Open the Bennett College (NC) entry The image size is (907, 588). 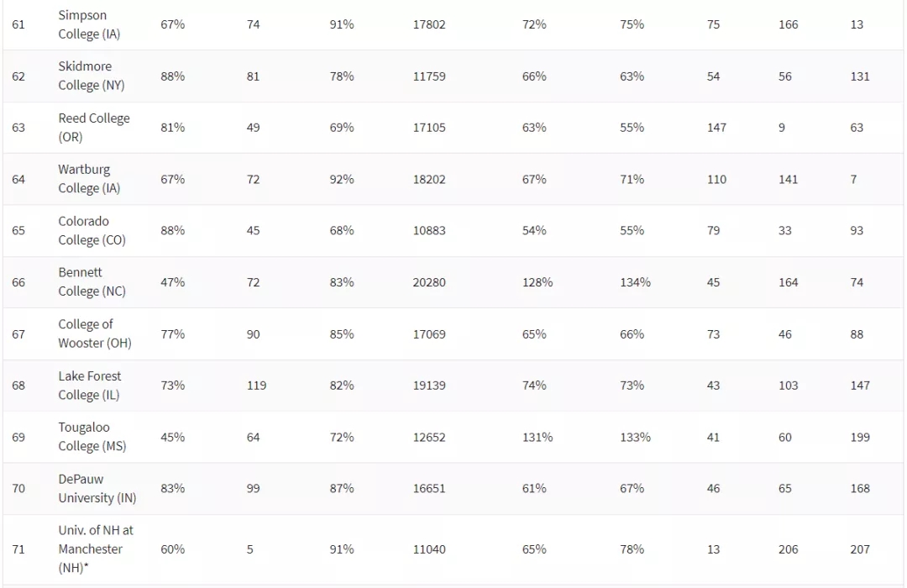coord(91,281)
